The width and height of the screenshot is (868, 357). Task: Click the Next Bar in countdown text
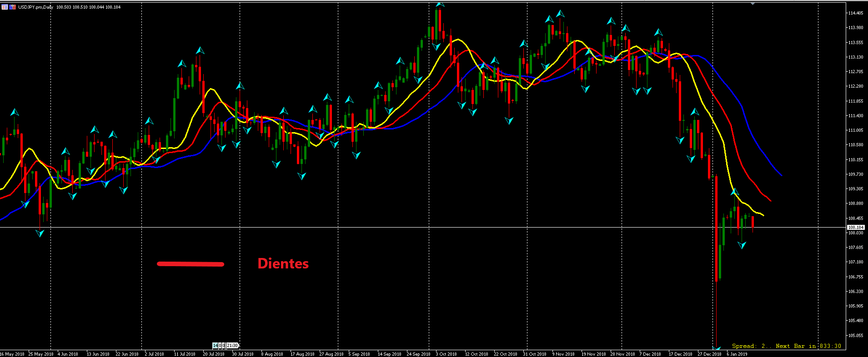click(796, 346)
